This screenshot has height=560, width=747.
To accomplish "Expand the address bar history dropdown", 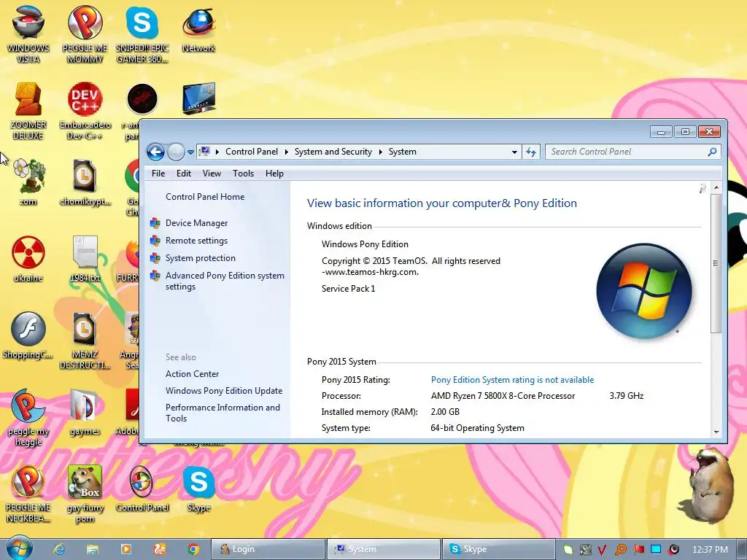I will [x=514, y=152].
